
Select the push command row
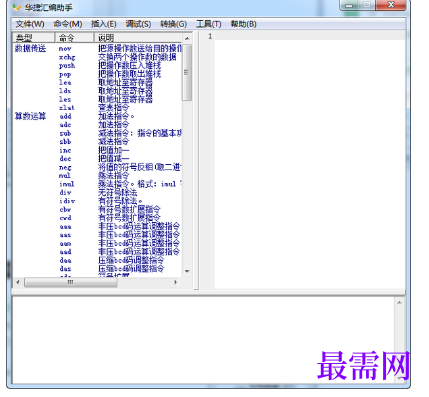[x=97, y=66]
